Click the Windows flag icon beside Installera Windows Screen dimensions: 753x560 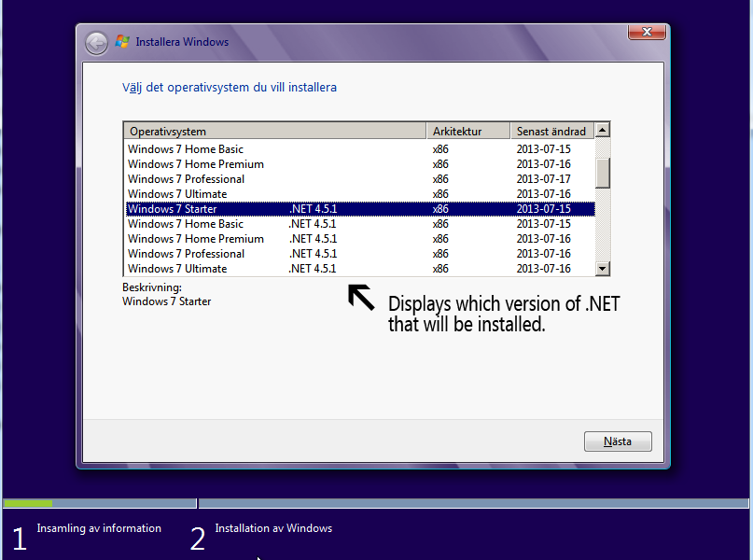(122, 42)
